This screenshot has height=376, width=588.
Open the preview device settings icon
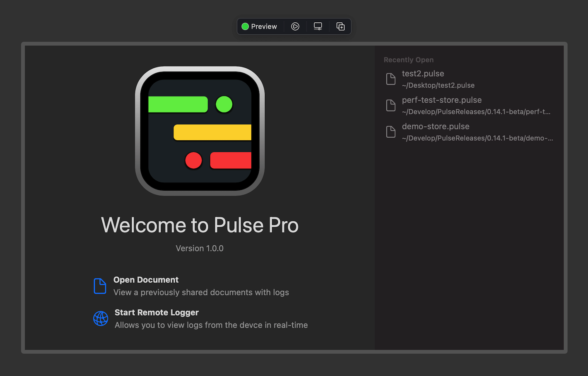click(x=318, y=26)
